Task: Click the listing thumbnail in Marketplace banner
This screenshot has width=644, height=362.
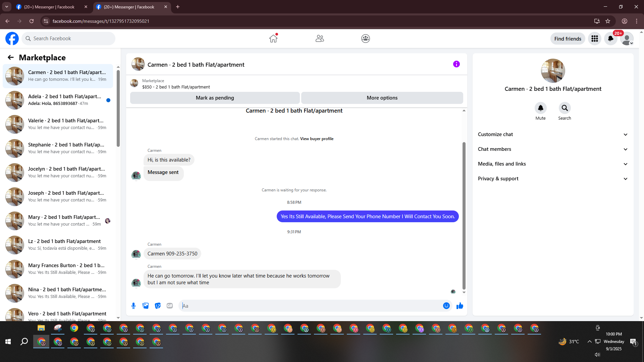Action: 134,83
